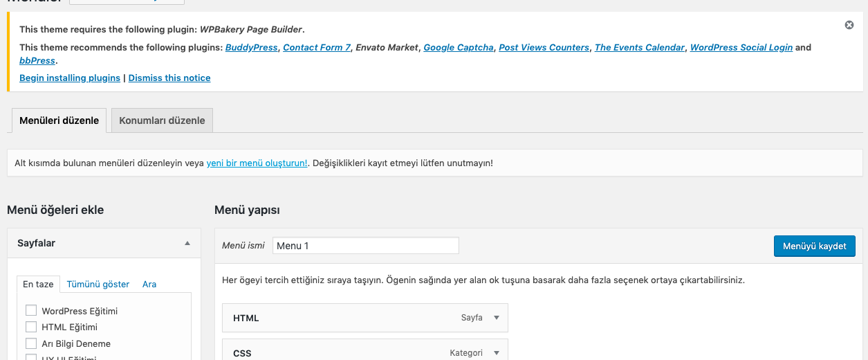The height and width of the screenshot is (360, 868).
Task: Click the Menu 1 name input field
Action: 365,246
